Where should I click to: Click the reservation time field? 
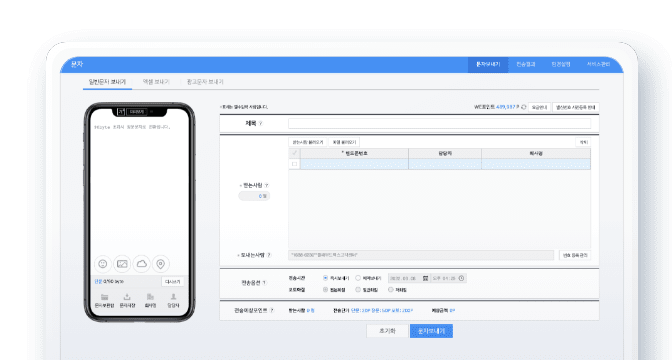(448, 278)
